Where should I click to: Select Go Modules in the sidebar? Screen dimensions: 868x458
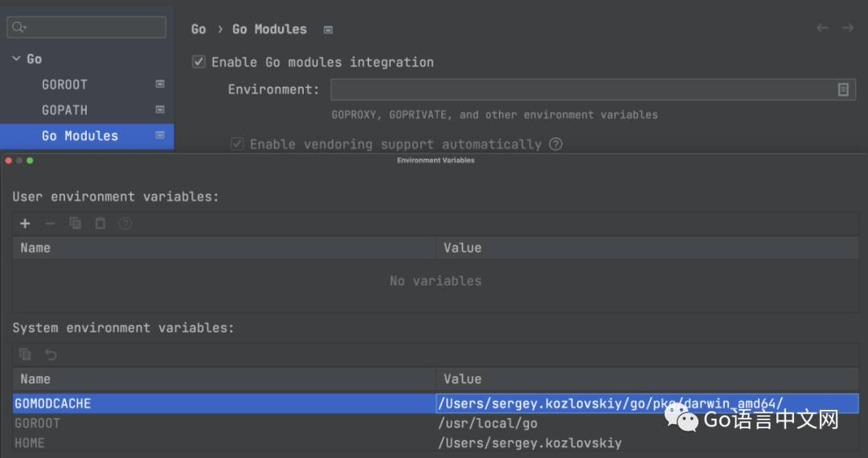click(x=80, y=136)
